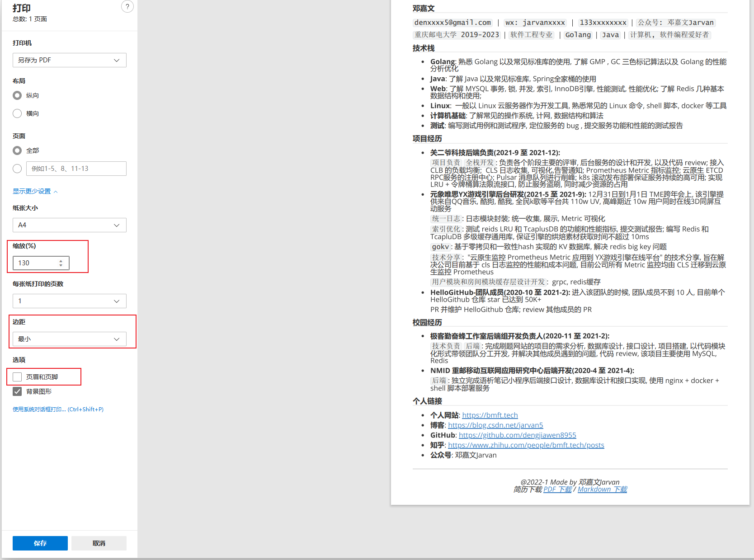Click the HelloGitHub-团队成员 project title

pos(500,292)
